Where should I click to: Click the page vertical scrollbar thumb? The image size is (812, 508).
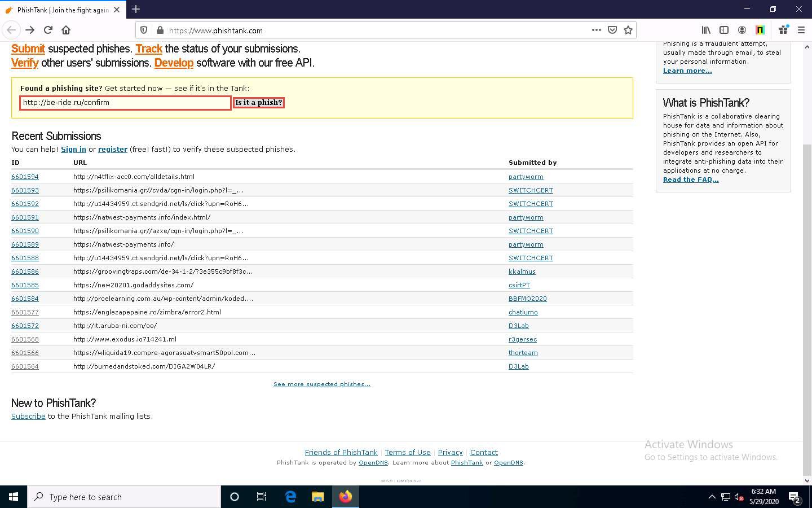click(x=807, y=309)
